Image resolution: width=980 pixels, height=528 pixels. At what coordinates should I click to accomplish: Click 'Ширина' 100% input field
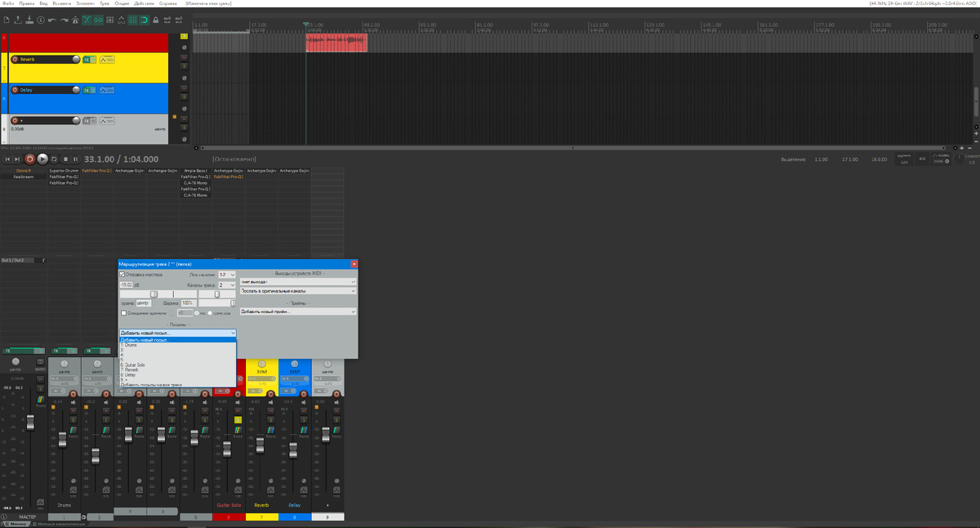189,302
